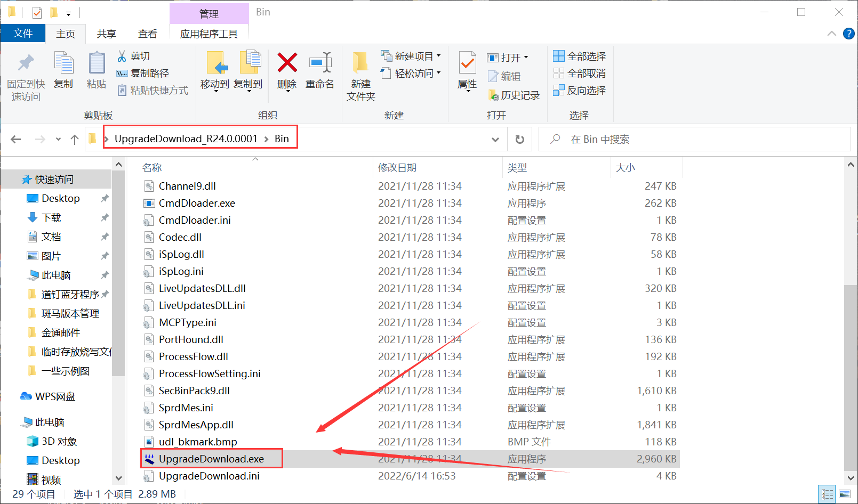The width and height of the screenshot is (858, 504).
Task: Click the Pin to Quick access icon
Action: tap(26, 63)
